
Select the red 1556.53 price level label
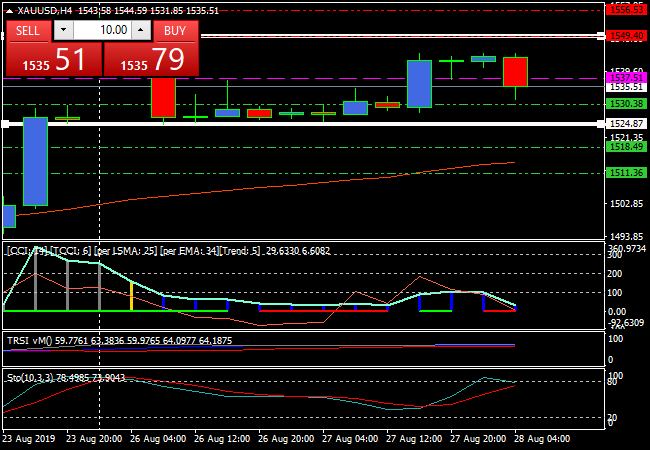tap(625, 8)
